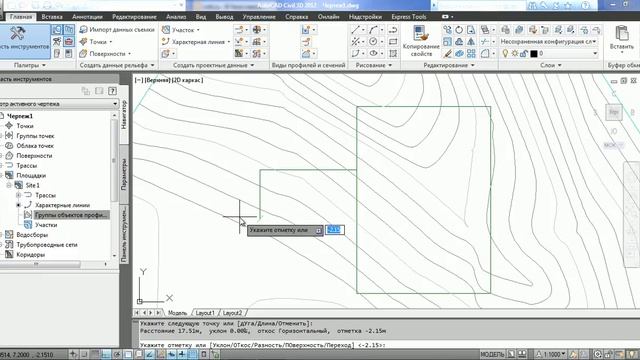
Task: Expand the Редактирование panel
Action: [x=449, y=65]
